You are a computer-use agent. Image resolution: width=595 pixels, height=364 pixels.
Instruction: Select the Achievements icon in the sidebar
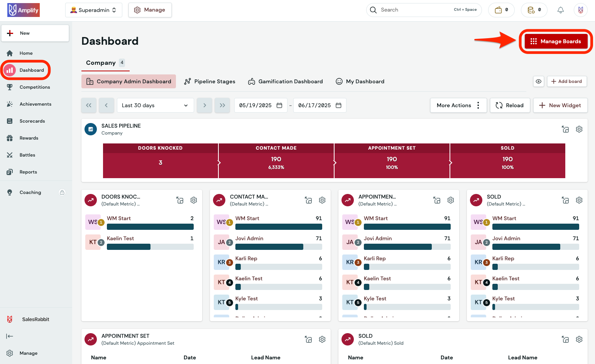(10, 104)
